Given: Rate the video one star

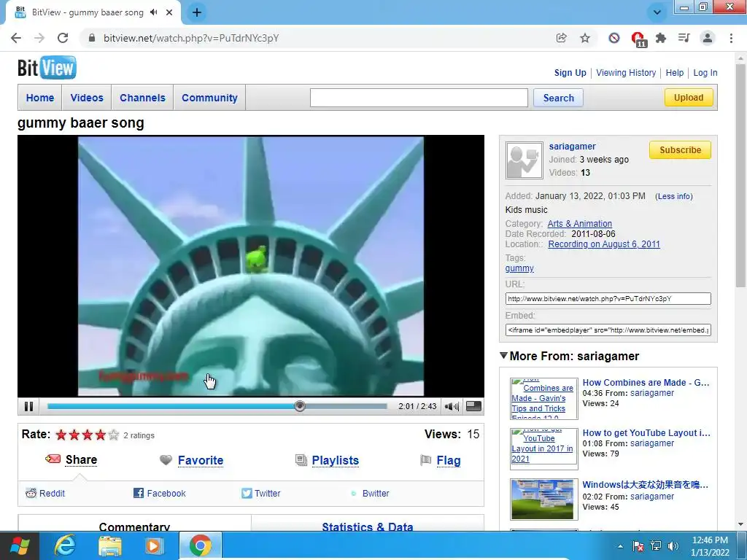Looking at the screenshot, I should click(61, 435).
